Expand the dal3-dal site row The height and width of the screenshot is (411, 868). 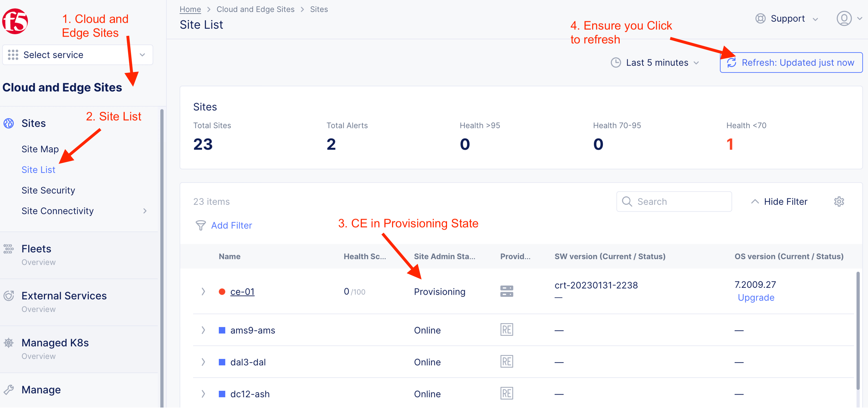coord(203,362)
